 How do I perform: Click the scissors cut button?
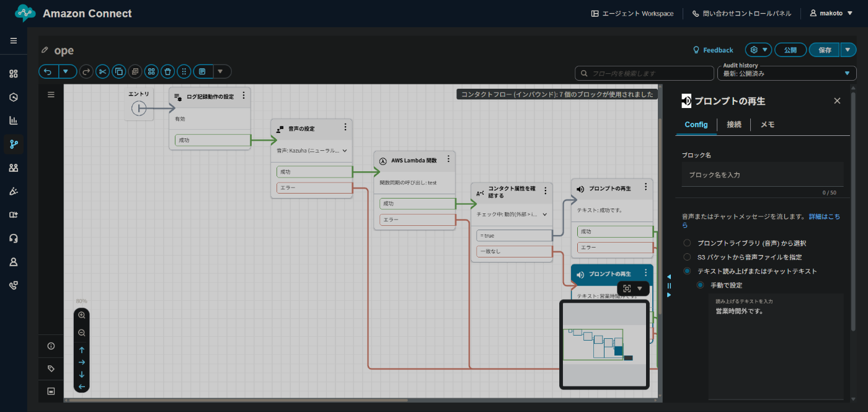103,71
